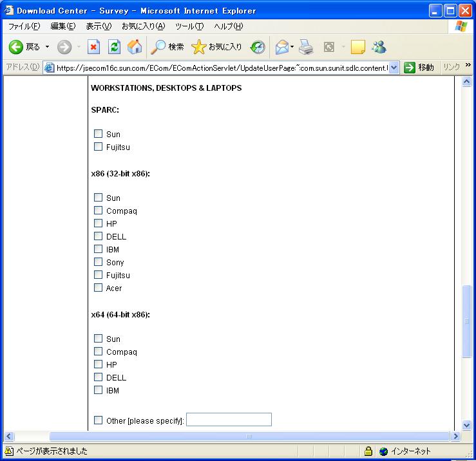Viewport: 476px width, 461px height.
Task: Click the Forward arrow button
Action: click(64, 47)
